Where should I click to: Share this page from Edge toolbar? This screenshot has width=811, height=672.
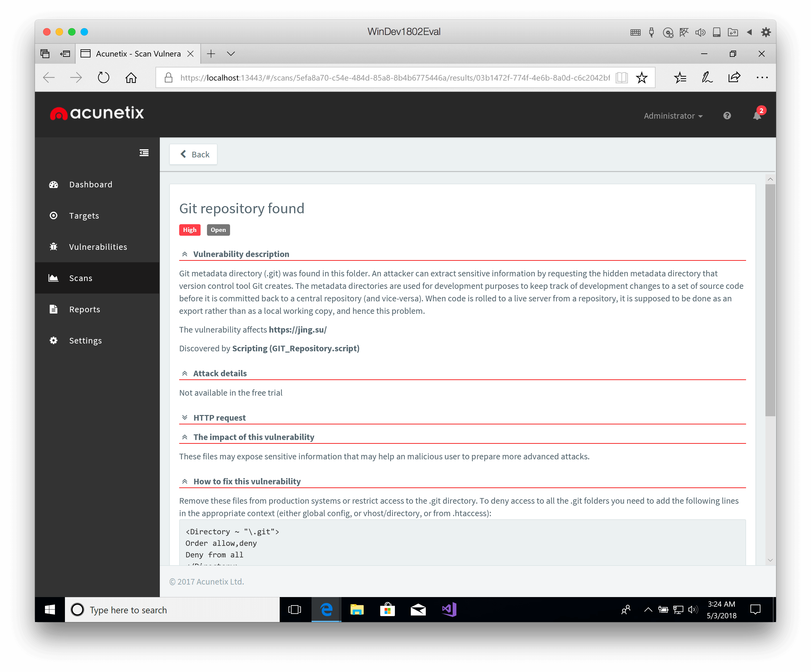734,78
